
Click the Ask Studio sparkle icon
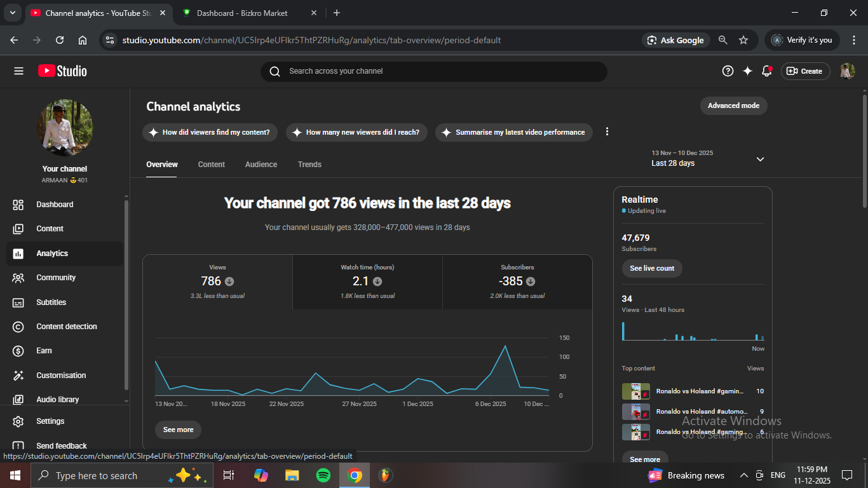tap(747, 71)
